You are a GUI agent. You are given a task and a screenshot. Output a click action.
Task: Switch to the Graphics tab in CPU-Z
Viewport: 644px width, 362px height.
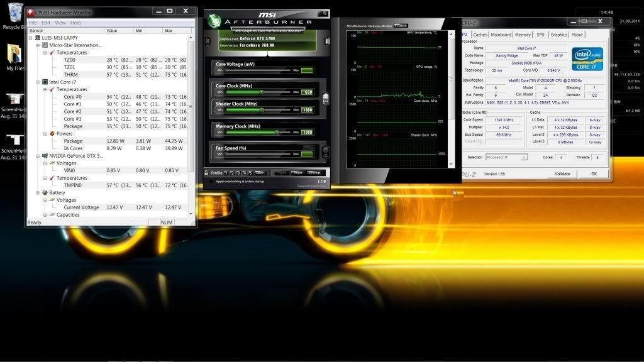pyautogui.click(x=558, y=35)
